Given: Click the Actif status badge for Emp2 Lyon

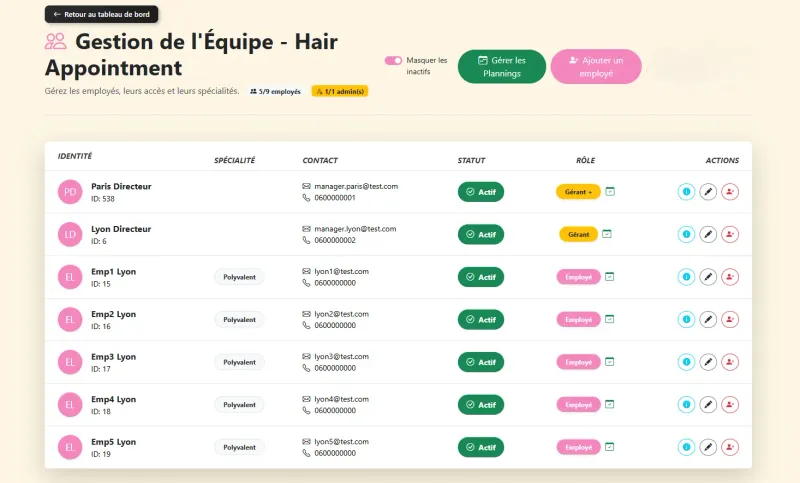Looking at the screenshot, I should [481, 319].
